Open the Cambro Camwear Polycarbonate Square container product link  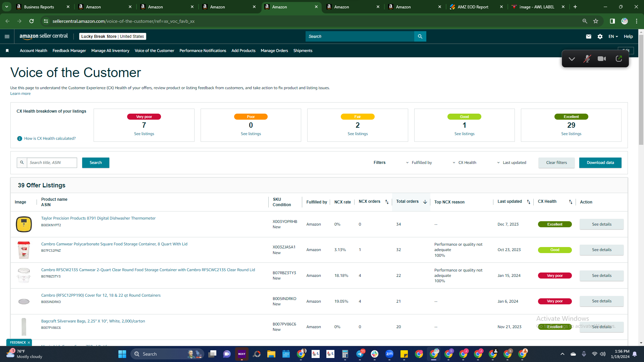[114, 244]
